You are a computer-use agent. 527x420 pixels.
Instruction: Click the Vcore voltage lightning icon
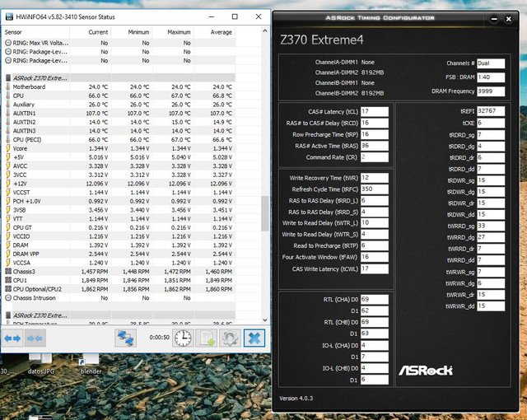click(x=8, y=148)
